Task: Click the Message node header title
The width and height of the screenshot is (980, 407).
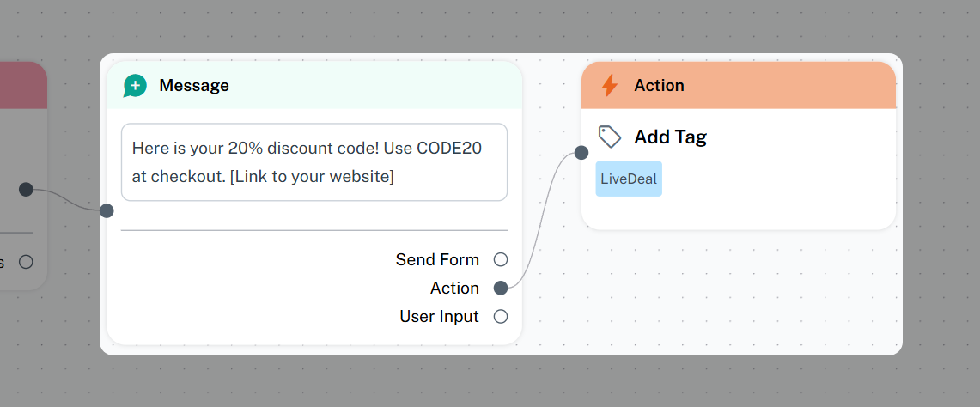Action: tap(194, 86)
